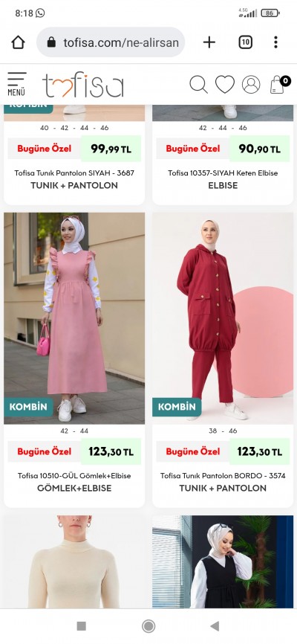Tap the 123,30 TL price on GÜL dress
Image resolution: width=297 pixels, height=644 pixels.
coord(111,452)
